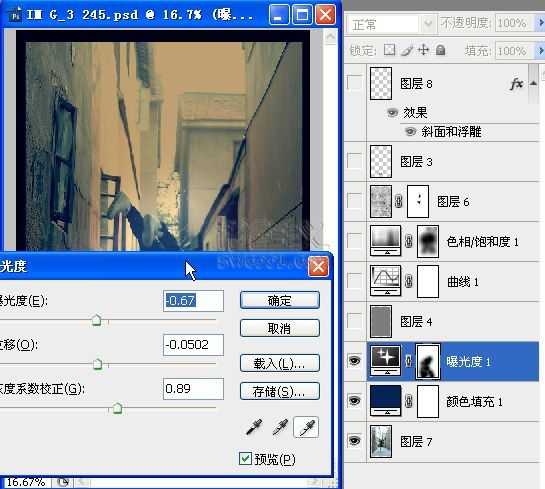Viewport: 545px width, 489px height.
Task: Select the white point eyedropper
Action: click(x=306, y=427)
